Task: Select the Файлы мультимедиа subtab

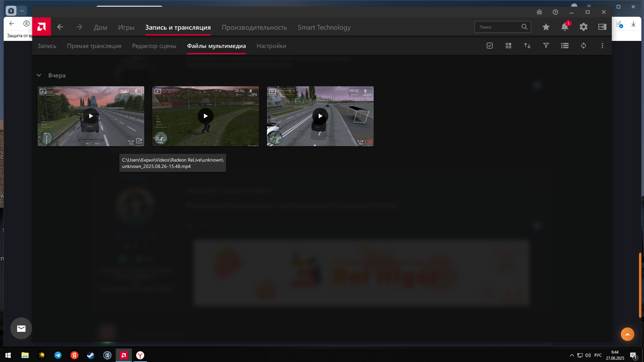Action: coord(216,46)
